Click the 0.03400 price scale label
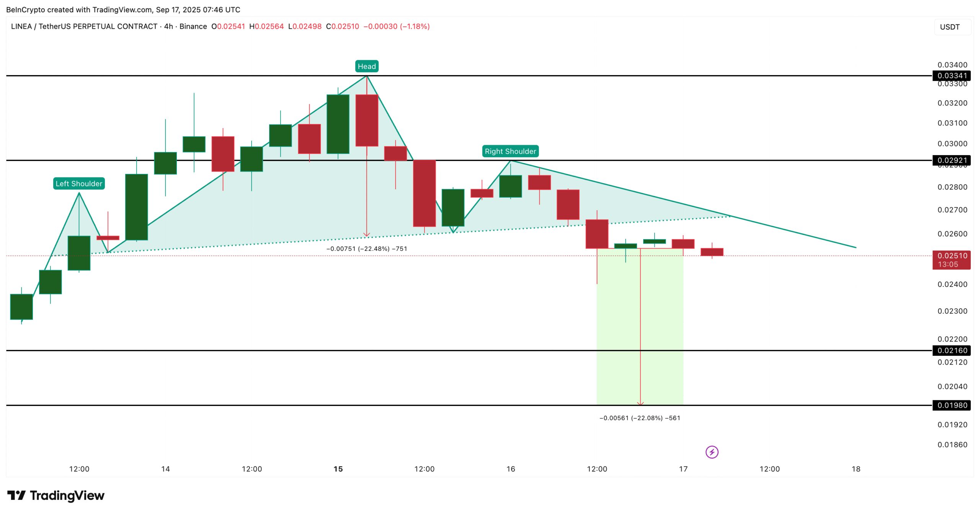 [952, 65]
